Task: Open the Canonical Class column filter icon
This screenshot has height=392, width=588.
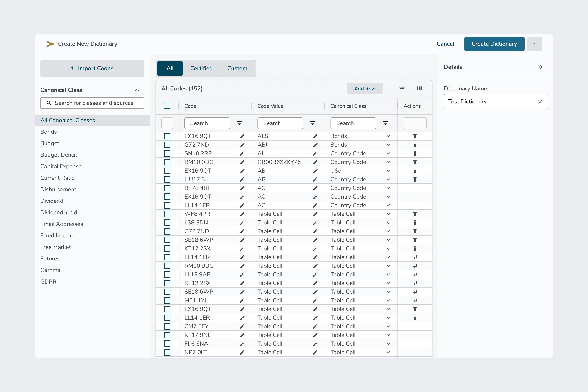Action: pyautogui.click(x=385, y=123)
